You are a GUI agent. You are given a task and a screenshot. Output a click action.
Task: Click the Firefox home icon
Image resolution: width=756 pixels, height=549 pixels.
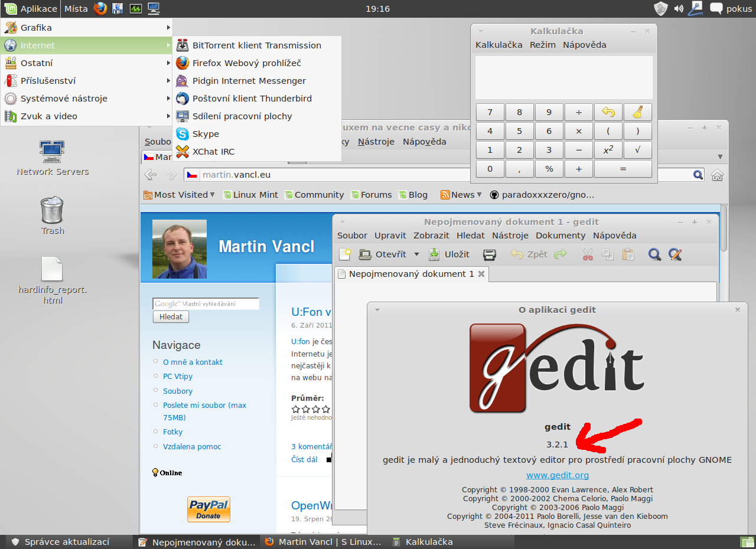click(717, 175)
